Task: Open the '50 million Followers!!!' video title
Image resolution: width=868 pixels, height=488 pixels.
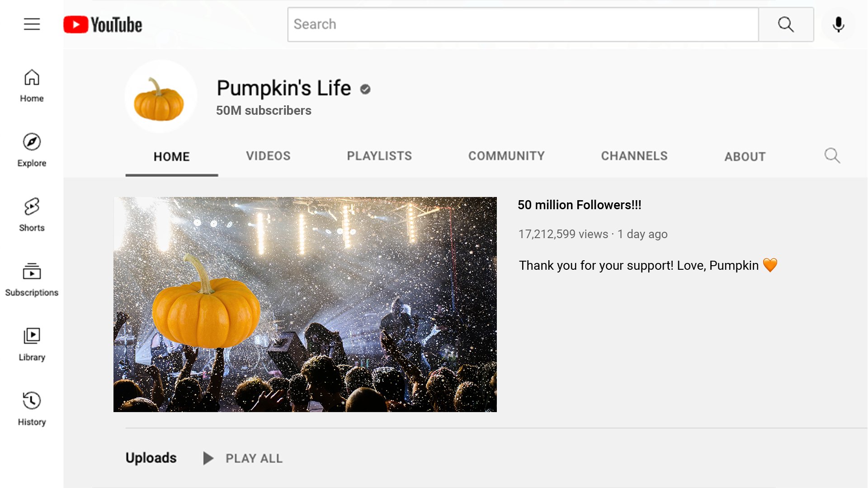Action: tap(580, 205)
